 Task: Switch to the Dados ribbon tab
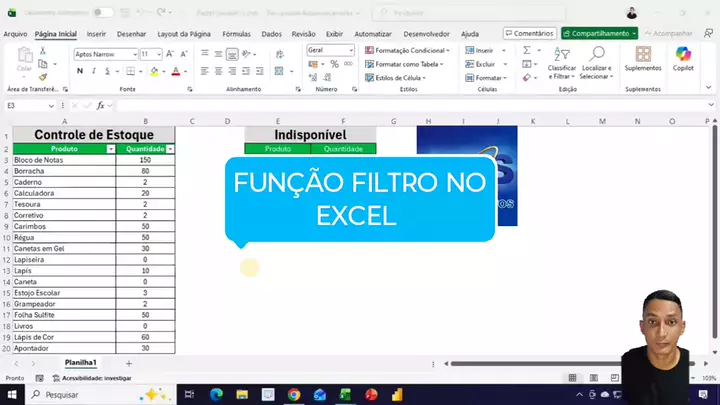coord(271,33)
